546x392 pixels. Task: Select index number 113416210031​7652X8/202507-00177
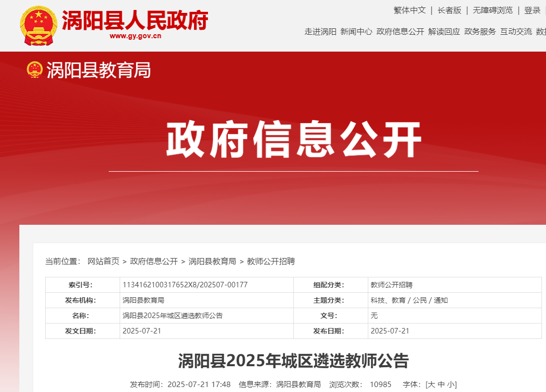pos(185,285)
